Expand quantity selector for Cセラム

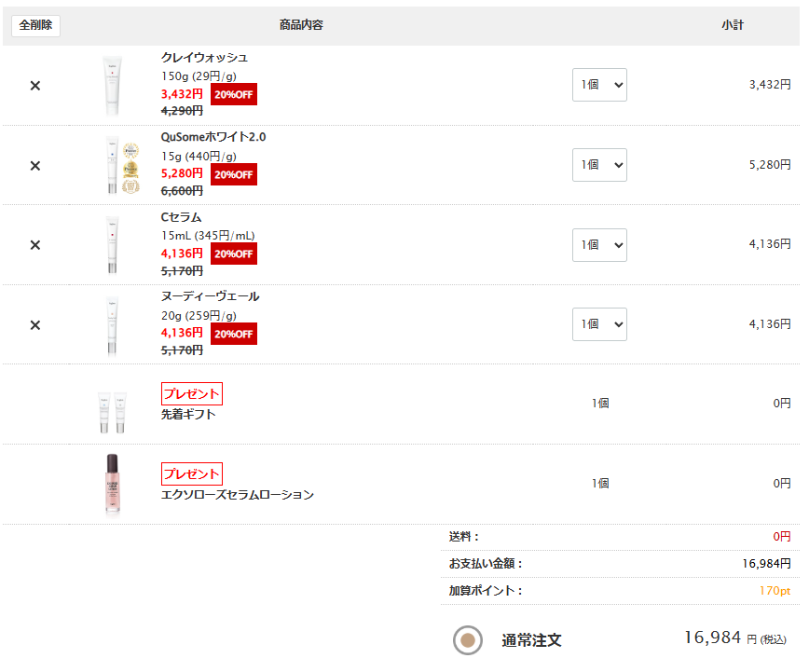coord(599,245)
